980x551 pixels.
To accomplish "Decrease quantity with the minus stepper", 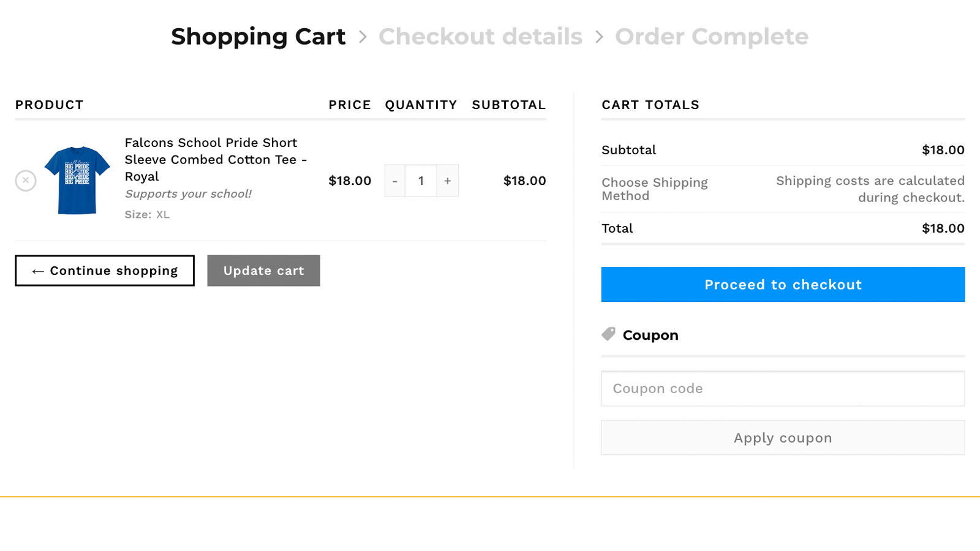I will click(395, 181).
